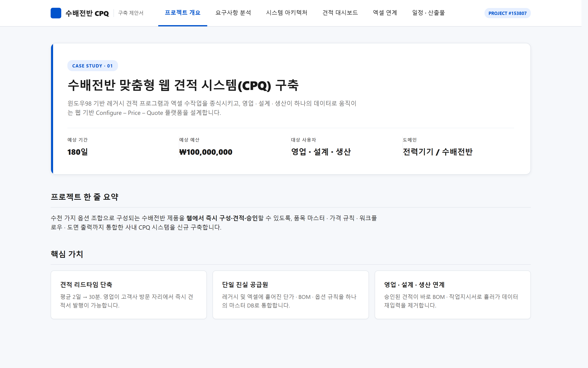The height and width of the screenshot is (368, 588).
Task: Click the 평균 2일 → 30분 card description
Action: [127, 301]
